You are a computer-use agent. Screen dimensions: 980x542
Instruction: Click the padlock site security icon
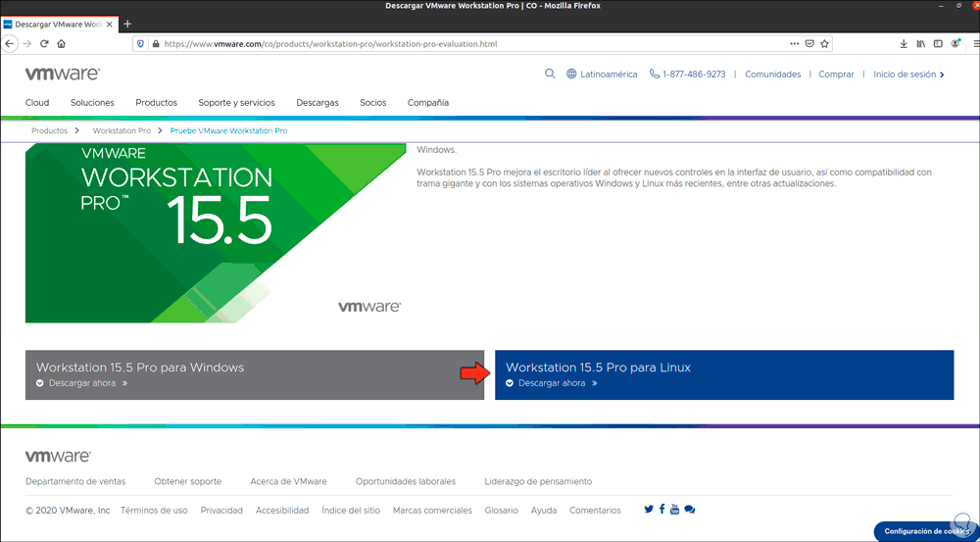point(155,44)
